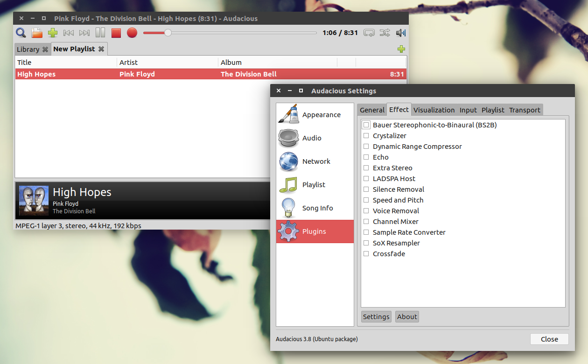Enable the Crossfade plugin
The width and height of the screenshot is (588, 364).
coord(366,254)
